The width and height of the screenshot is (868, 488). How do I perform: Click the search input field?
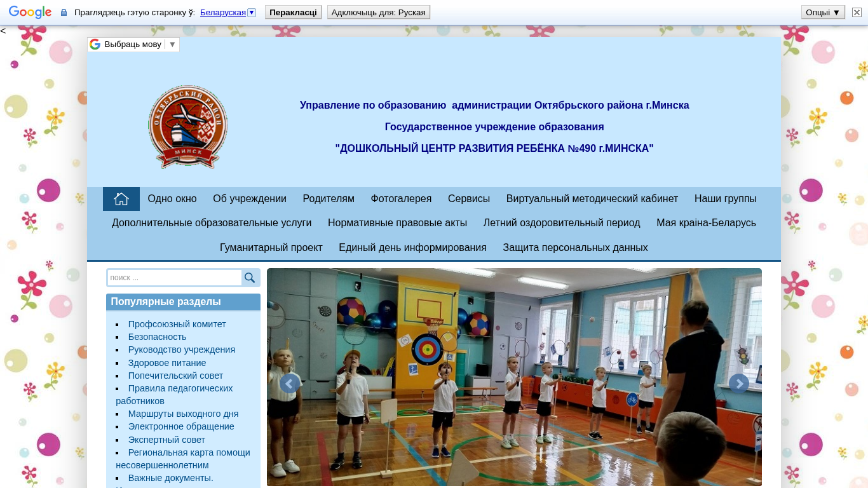pos(175,278)
